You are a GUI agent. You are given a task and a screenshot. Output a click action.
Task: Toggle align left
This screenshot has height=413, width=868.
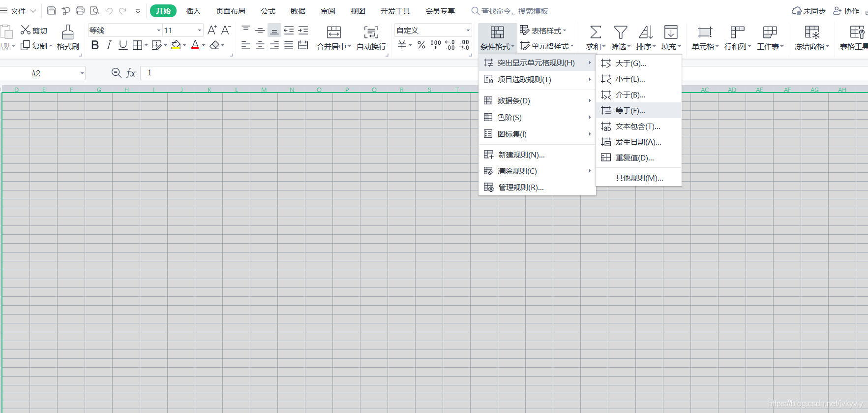(246, 45)
